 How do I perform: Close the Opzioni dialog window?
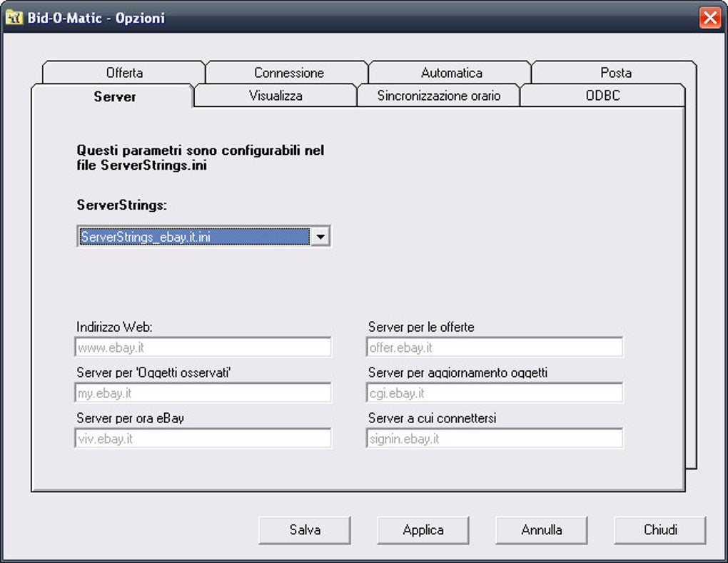coord(710,18)
